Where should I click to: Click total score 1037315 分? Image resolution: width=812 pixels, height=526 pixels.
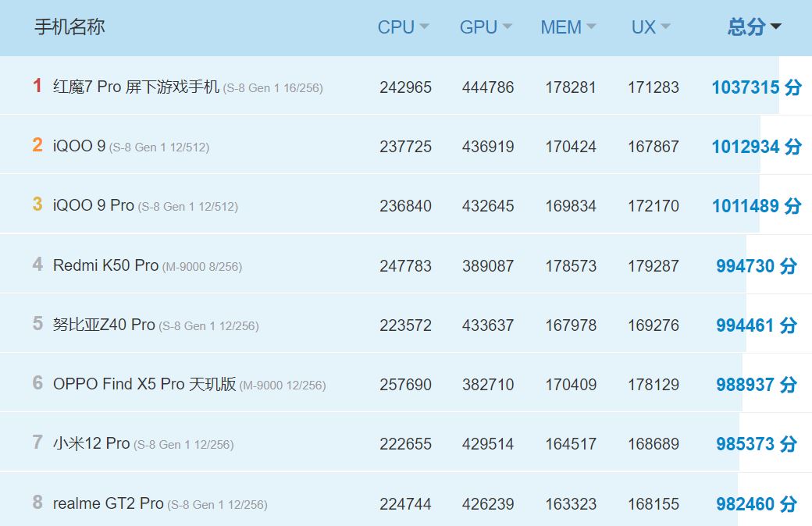[756, 87]
